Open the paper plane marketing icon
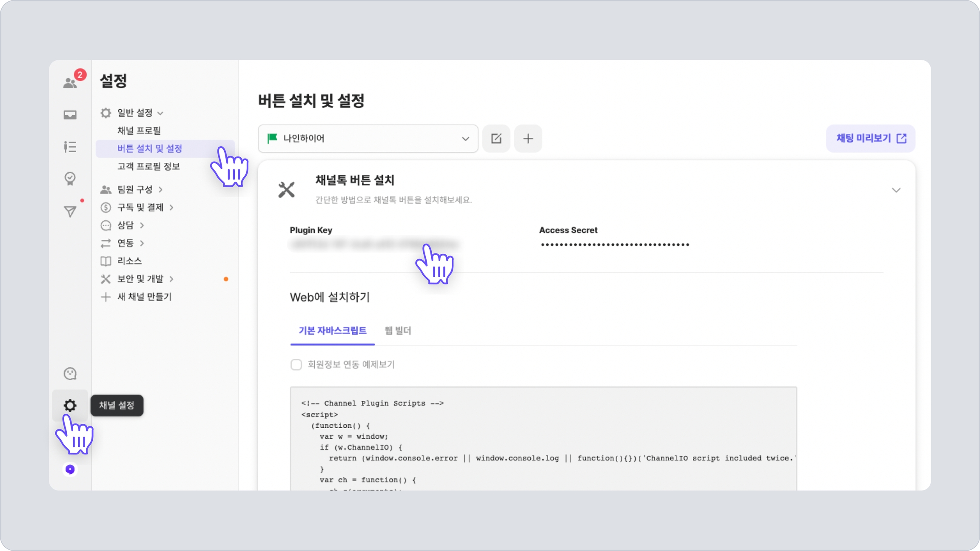This screenshot has width=980, height=551. tap(70, 211)
